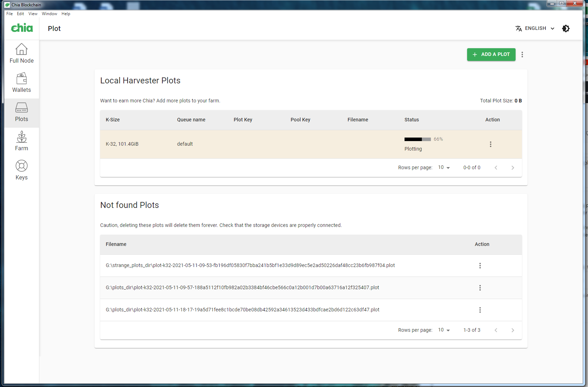This screenshot has width=588, height=387.
Task: Select the Wallets sidebar icon
Action: point(21,82)
